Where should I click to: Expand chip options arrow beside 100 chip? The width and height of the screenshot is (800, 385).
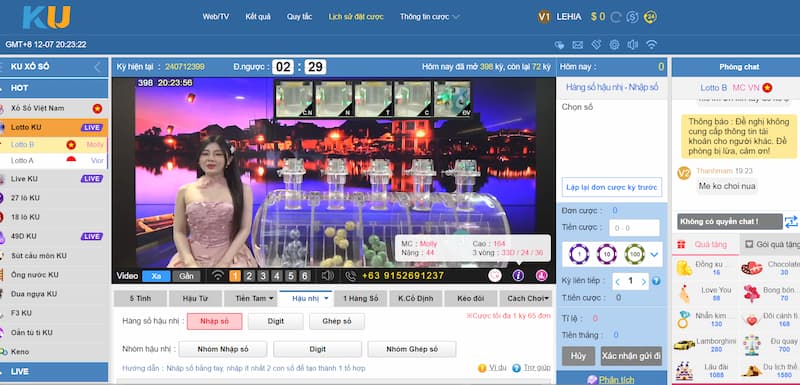(654, 254)
